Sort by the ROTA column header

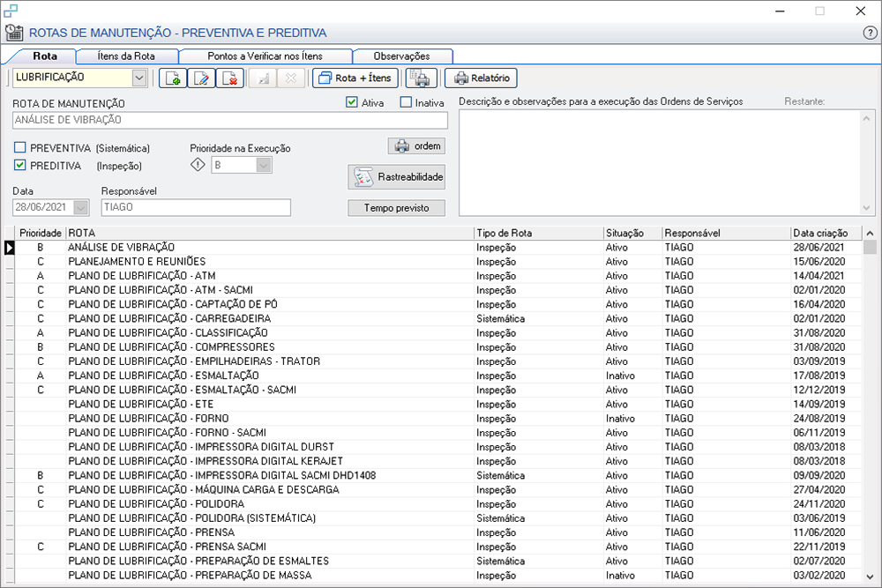point(270,233)
